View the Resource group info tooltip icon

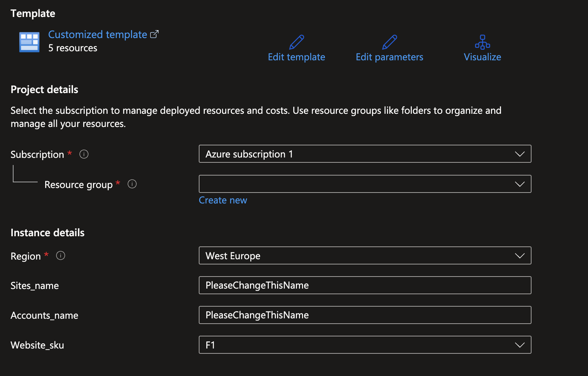[x=132, y=184]
